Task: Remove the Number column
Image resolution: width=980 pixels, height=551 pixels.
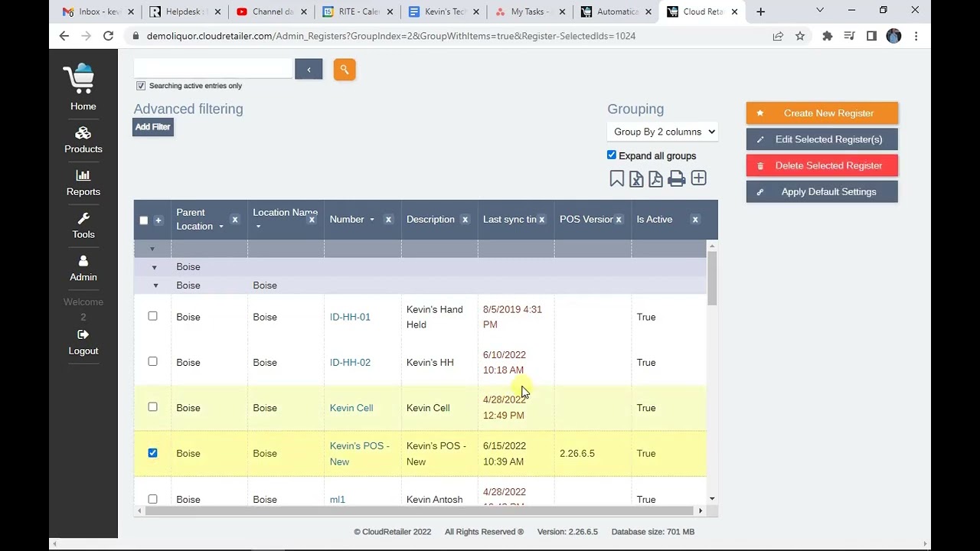Action: 388,220
